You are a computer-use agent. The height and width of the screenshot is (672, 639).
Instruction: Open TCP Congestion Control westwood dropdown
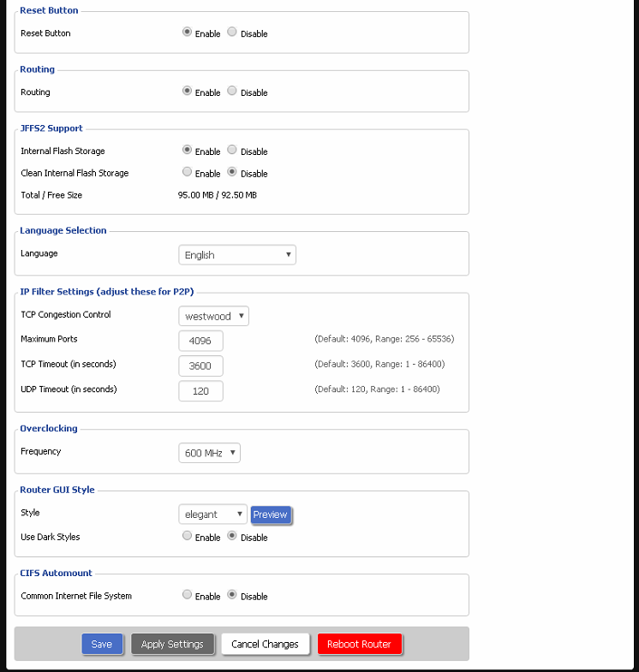pyautogui.click(x=213, y=316)
